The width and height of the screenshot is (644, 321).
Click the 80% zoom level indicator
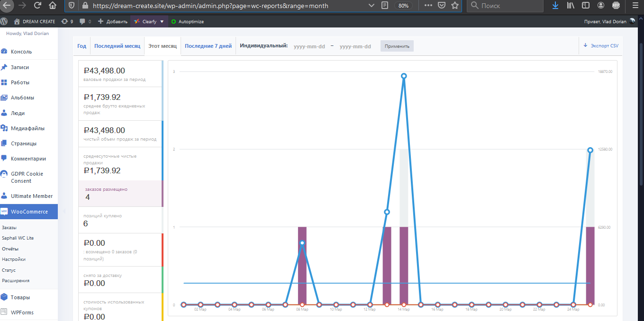click(x=404, y=6)
